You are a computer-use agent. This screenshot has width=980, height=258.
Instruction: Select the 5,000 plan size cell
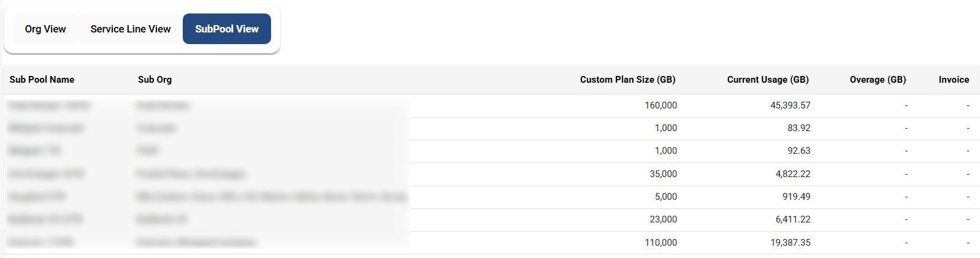pos(665,197)
